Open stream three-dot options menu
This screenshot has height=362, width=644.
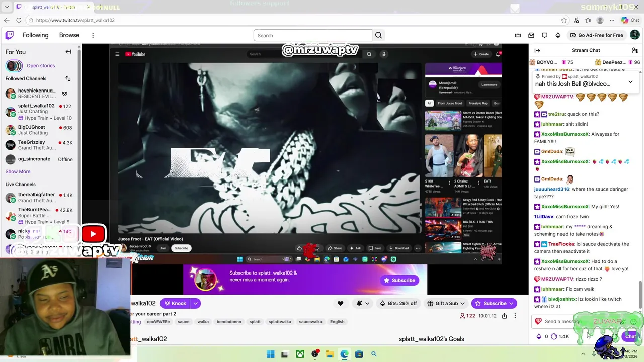point(515,316)
